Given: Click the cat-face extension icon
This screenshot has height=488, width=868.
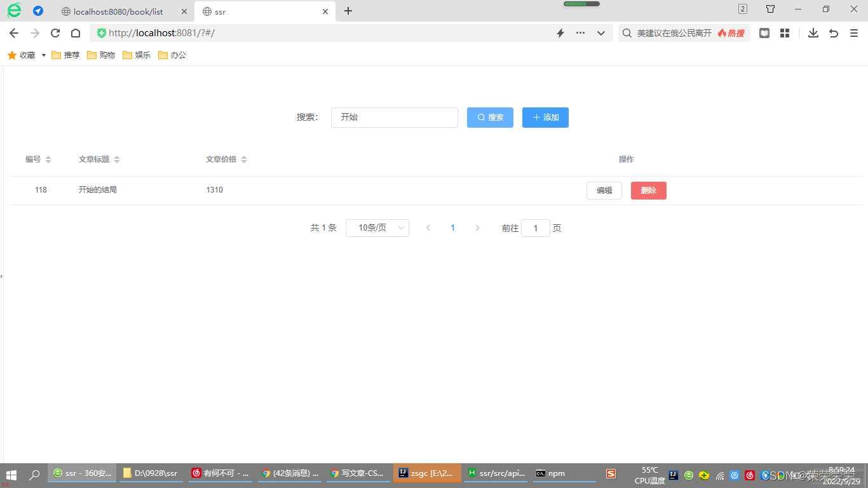Looking at the screenshot, I should tap(764, 33).
